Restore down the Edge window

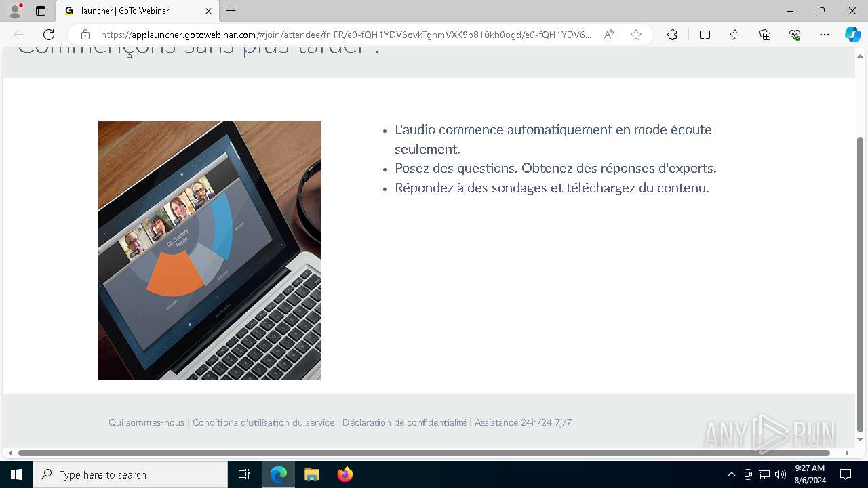[x=821, y=11]
